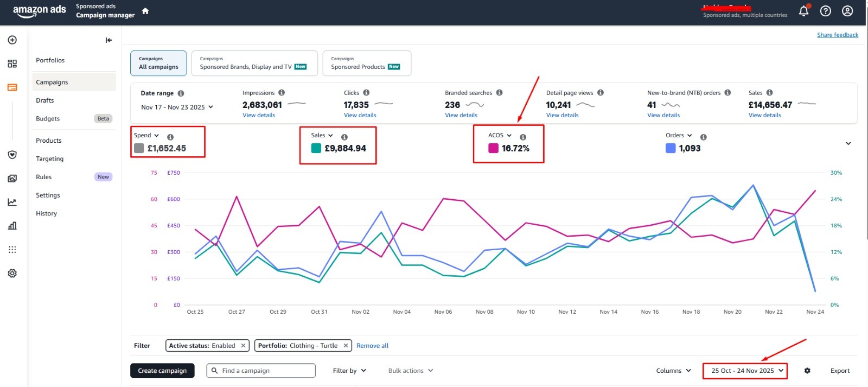Open the Columns dropdown
868x387 pixels.
(674, 371)
